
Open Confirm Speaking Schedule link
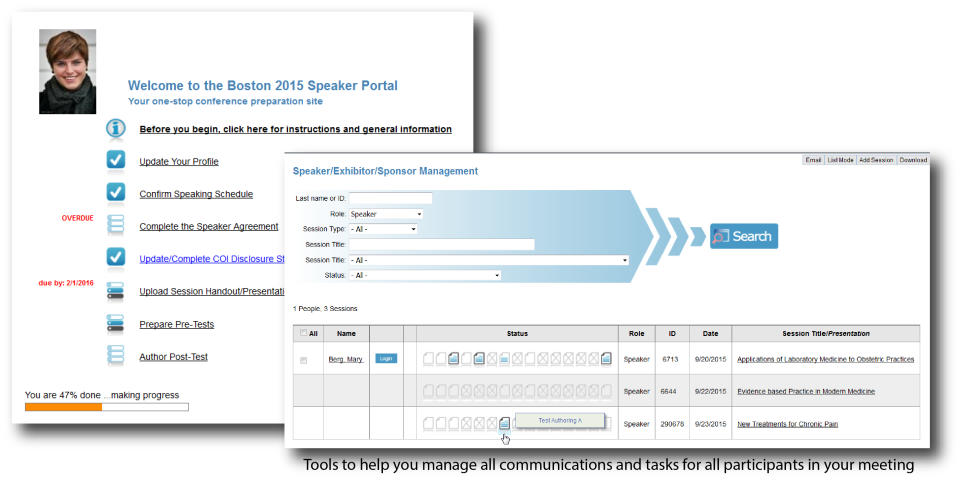point(196,194)
